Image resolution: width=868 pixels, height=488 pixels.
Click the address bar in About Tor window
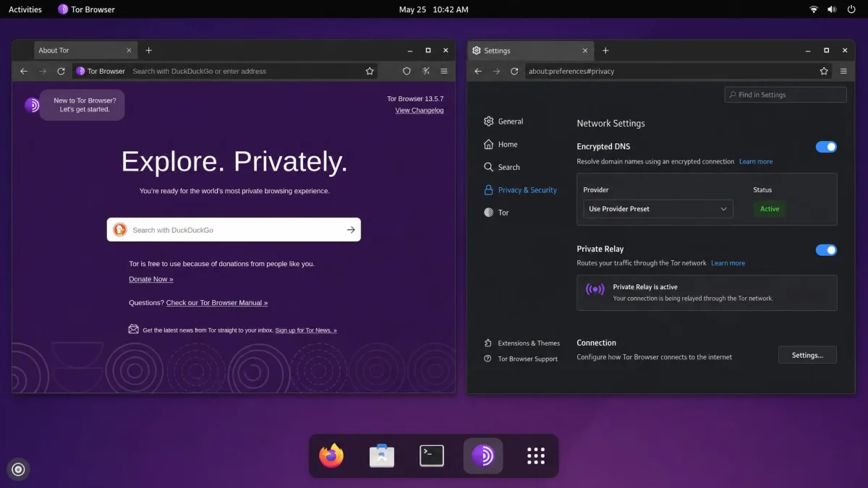[x=226, y=71]
